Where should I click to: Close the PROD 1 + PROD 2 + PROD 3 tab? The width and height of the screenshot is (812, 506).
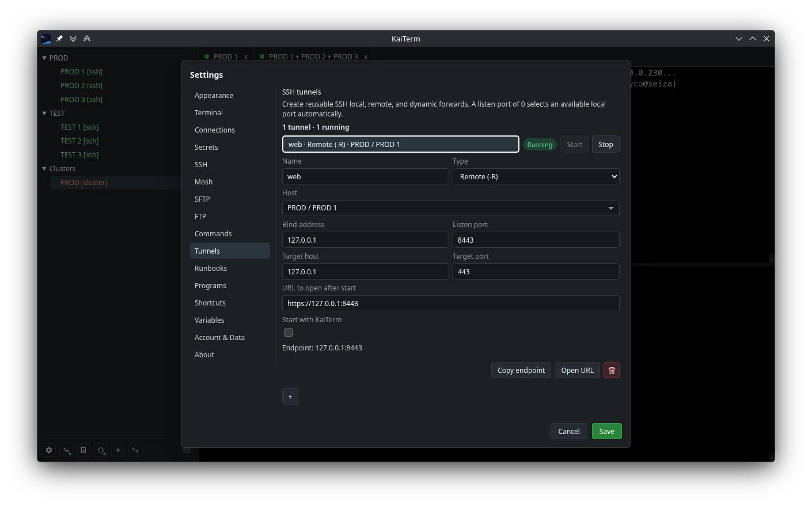(x=366, y=56)
